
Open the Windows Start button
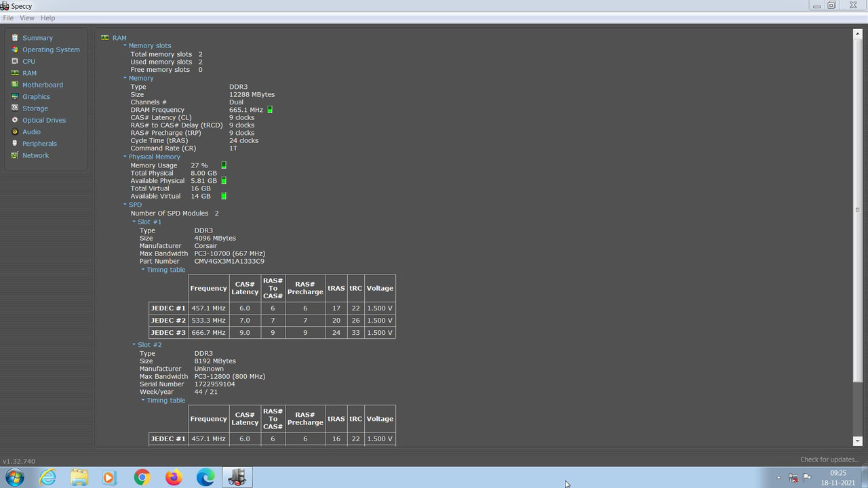15,477
